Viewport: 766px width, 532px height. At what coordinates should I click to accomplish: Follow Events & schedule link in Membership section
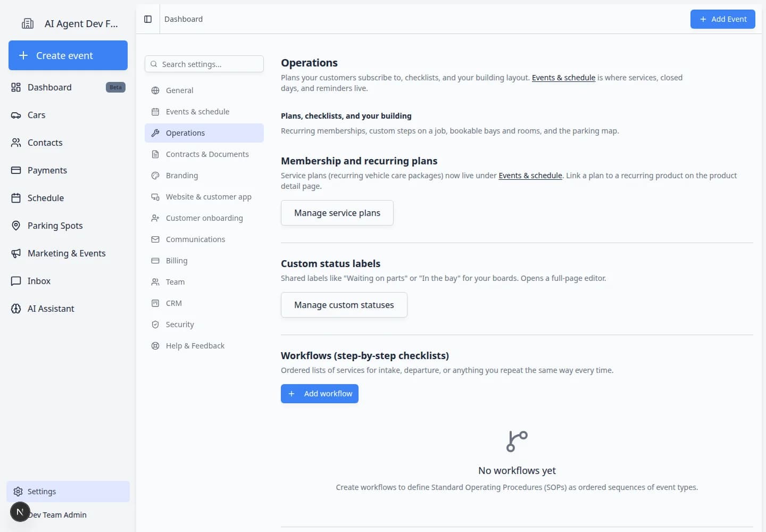tap(530, 176)
